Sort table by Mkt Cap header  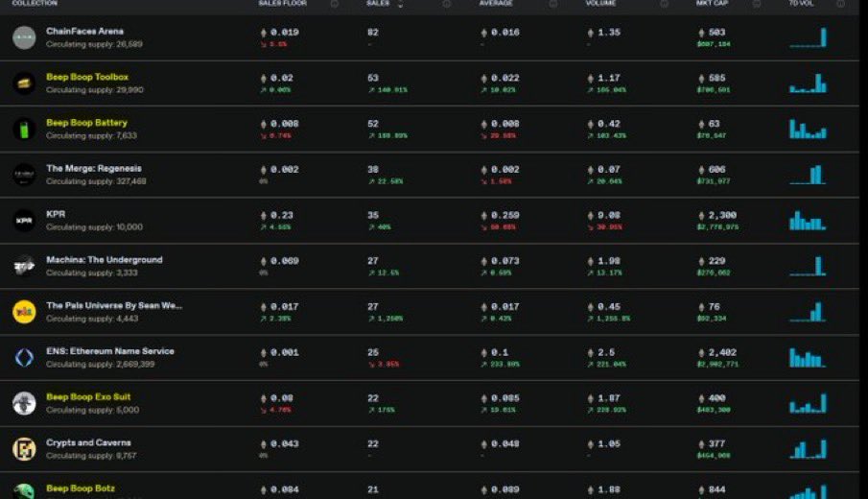(712, 3)
